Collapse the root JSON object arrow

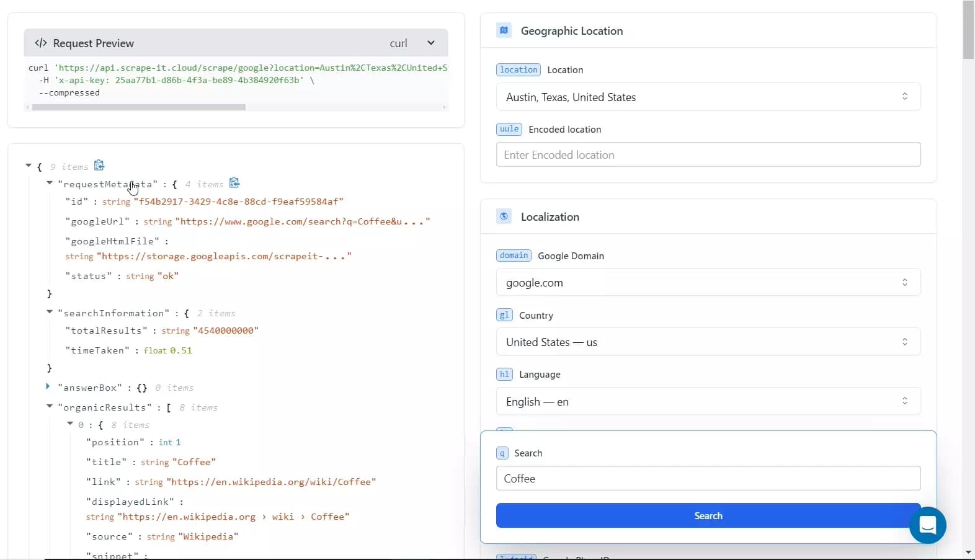[29, 166]
